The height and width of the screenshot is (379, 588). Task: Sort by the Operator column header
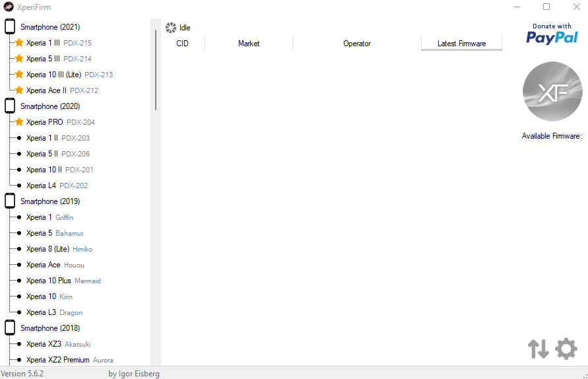pos(357,44)
